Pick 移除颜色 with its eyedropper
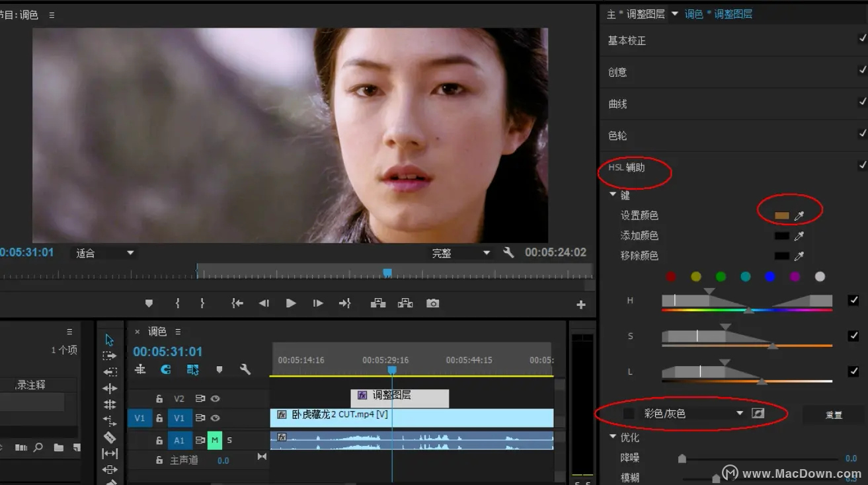The height and width of the screenshot is (485, 868). point(799,256)
